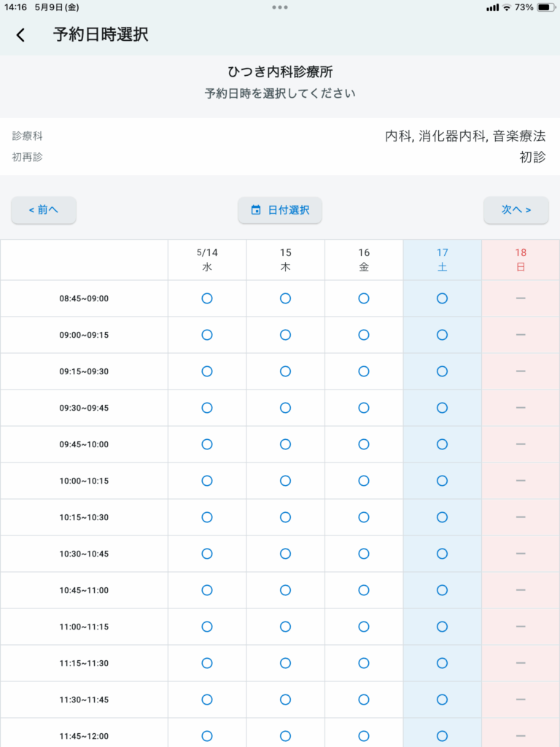Screen dimensions: 560x747
Task: Book 11:15~11:30 circle on Thursday 15
Action: point(285,663)
